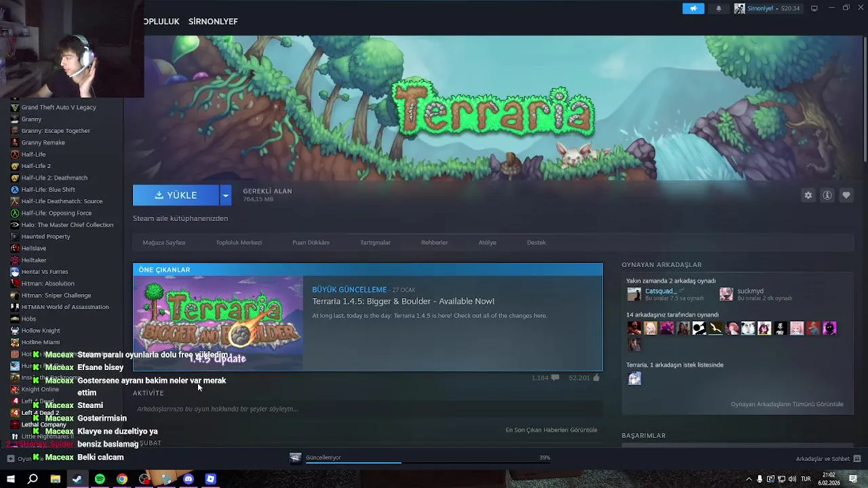This screenshot has width=868, height=488.
Task: Select Half-Life 2: Deathmatch in library
Action: pyautogui.click(x=54, y=178)
